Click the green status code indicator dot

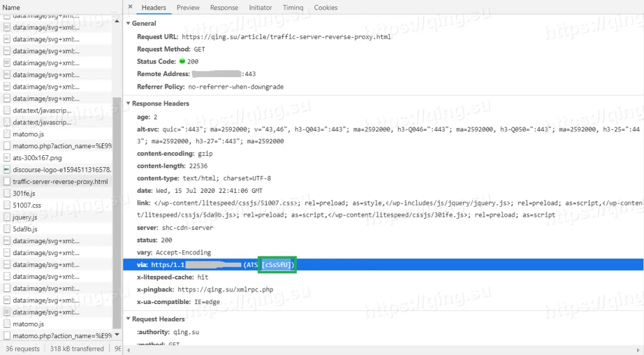click(182, 62)
